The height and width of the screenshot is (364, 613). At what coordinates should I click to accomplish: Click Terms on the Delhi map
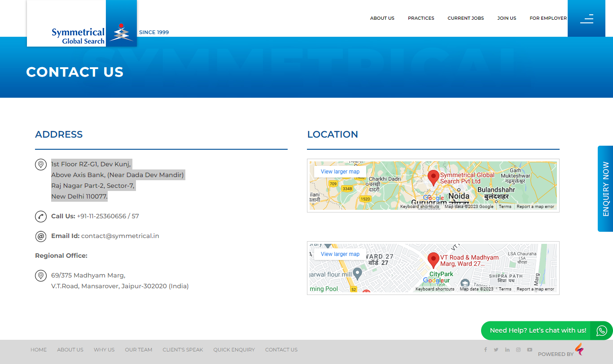505,207
